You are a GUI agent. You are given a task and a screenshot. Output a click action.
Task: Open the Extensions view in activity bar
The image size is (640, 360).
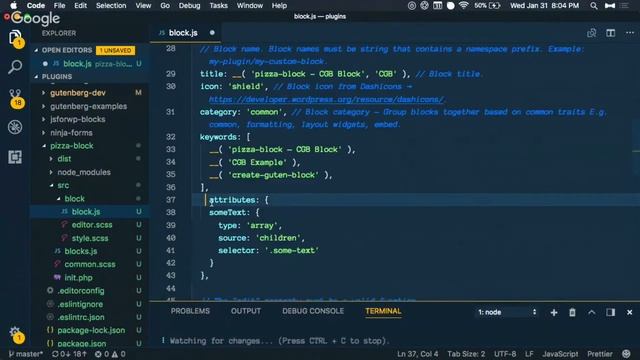click(x=15, y=157)
